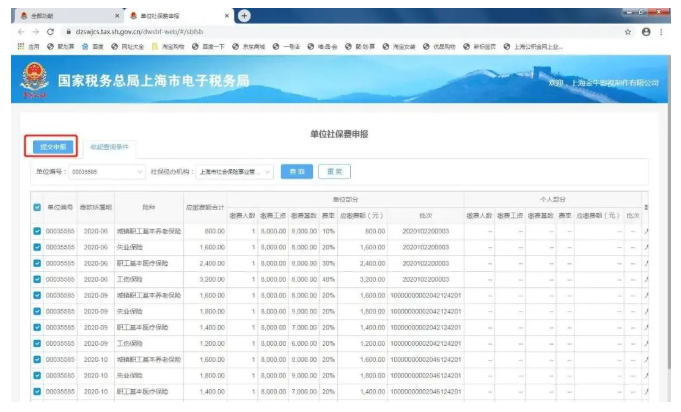Click the tax bureau emblem logo
Image resolution: width=681 pixels, height=412 pixels.
tap(35, 80)
